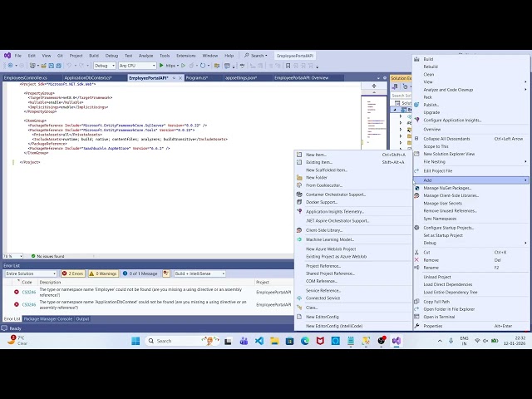The width and height of the screenshot is (532, 399).
Task: Click the bookmark toolbar icon
Action: [288, 66]
